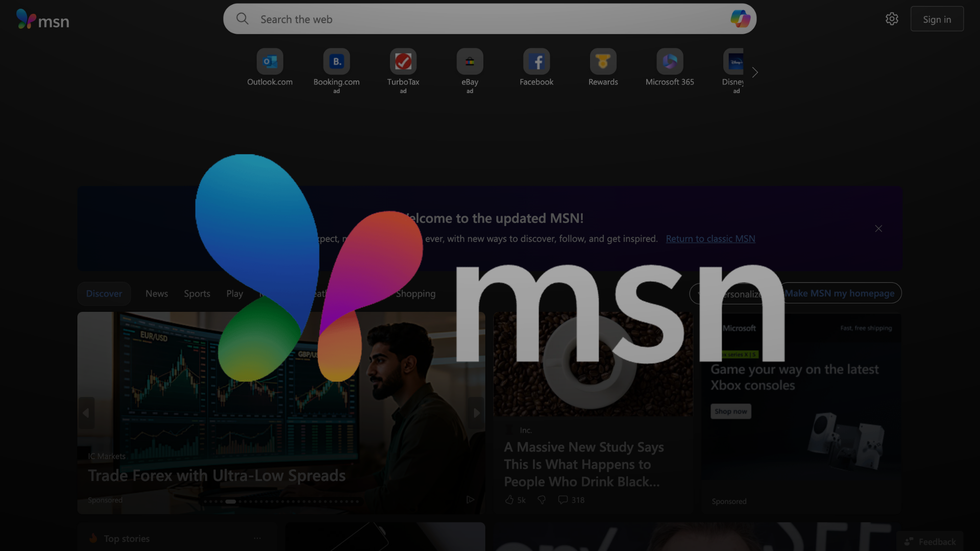Open the Rewards trophy icon
Screen dimensions: 980x551
(603, 62)
